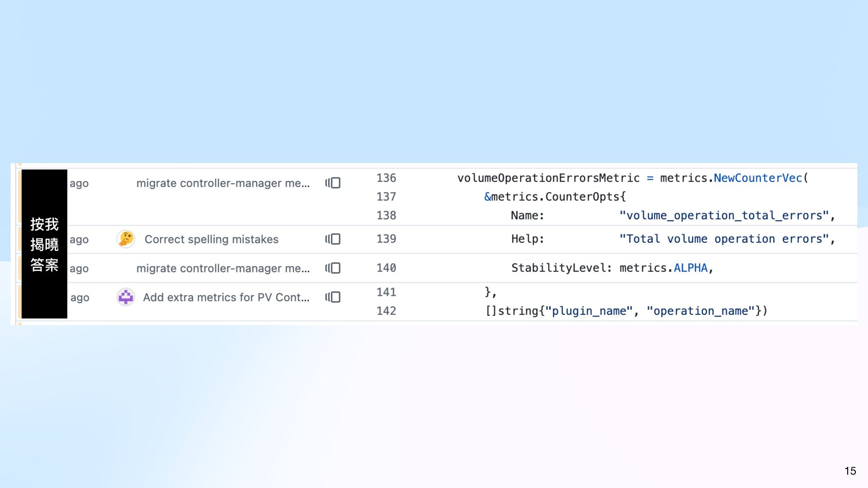
Task: Select line number 136
Action: point(386,178)
